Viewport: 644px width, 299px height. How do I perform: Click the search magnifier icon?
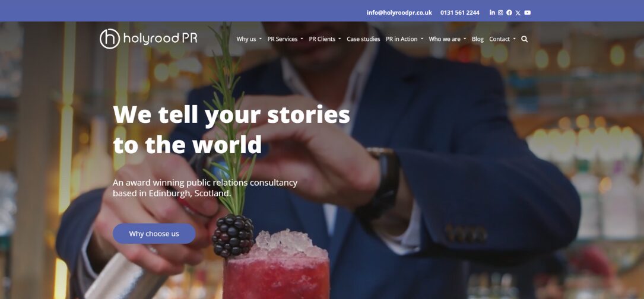pos(525,39)
